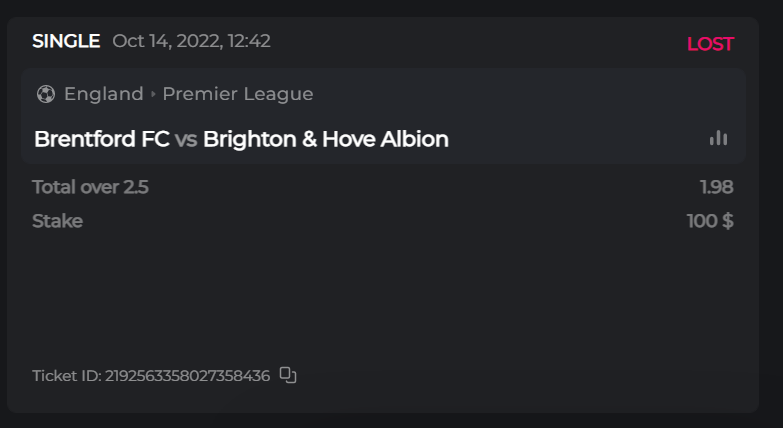Open the England country link
The width and height of the screenshot is (783, 428).
(103, 94)
